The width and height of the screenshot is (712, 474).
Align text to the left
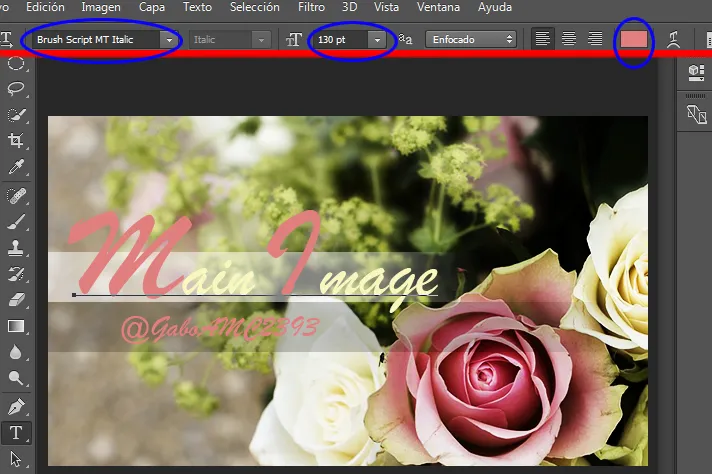tap(542, 39)
